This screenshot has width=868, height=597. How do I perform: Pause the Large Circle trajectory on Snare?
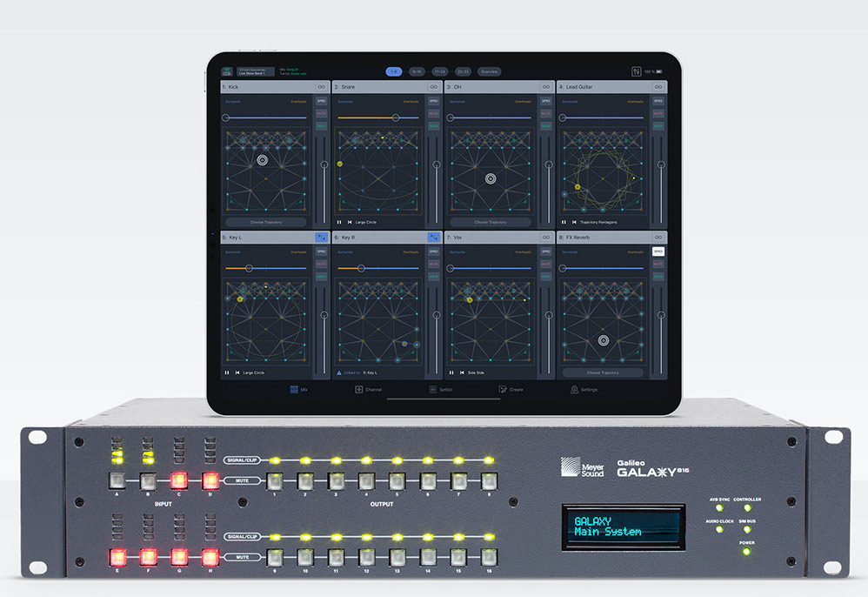click(340, 222)
